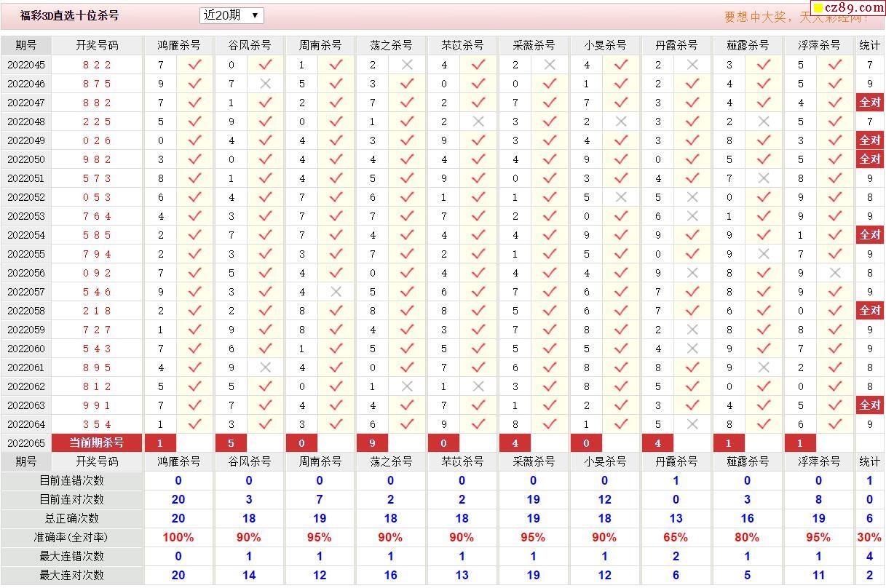Click the X mark for 丹霞杀号 in 2022053
The width and height of the screenshot is (886, 588).
point(692,216)
